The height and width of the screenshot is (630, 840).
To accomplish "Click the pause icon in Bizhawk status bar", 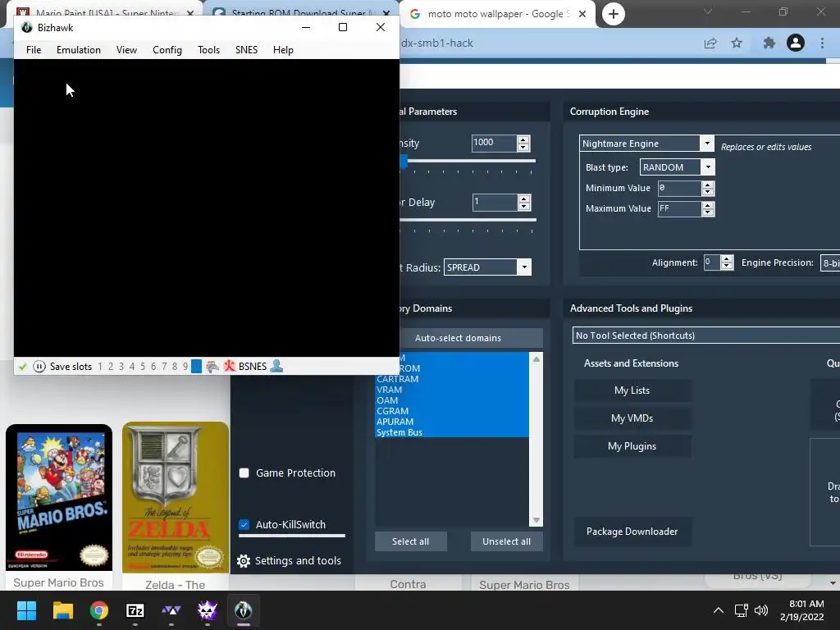I will [x=39, y=367].
